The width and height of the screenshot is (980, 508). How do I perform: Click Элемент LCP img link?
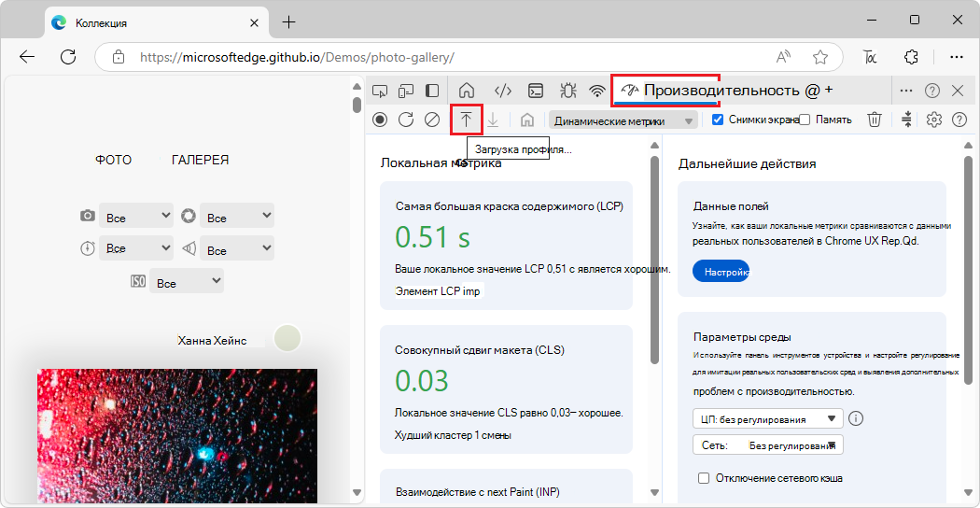438,291
